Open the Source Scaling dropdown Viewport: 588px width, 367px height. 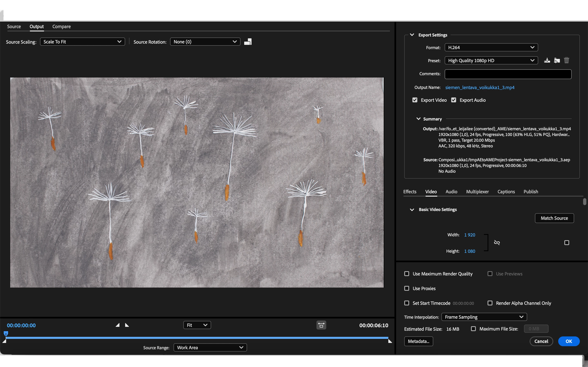(82, 42)
